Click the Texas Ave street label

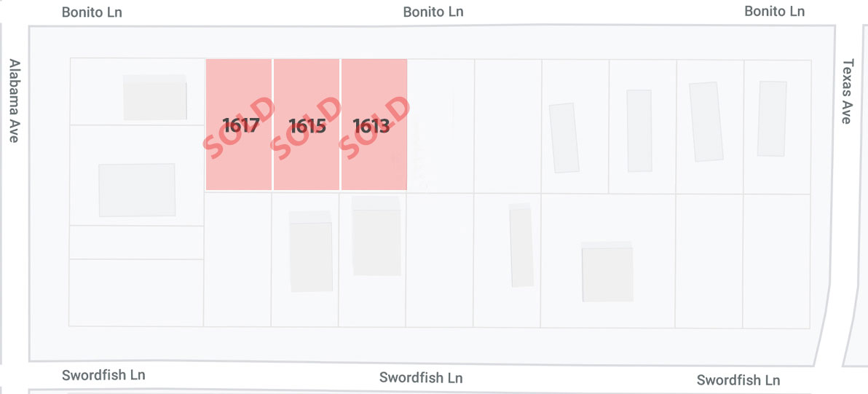pos(848,92)
